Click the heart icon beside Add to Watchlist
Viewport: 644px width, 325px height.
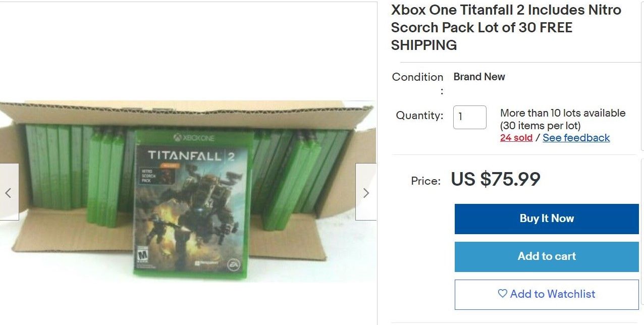coord(502,294)
